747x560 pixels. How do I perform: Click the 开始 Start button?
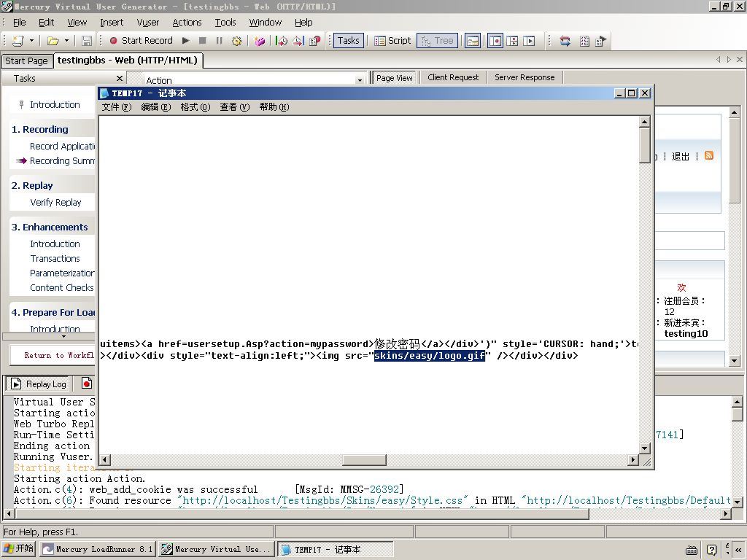point(18,548)
